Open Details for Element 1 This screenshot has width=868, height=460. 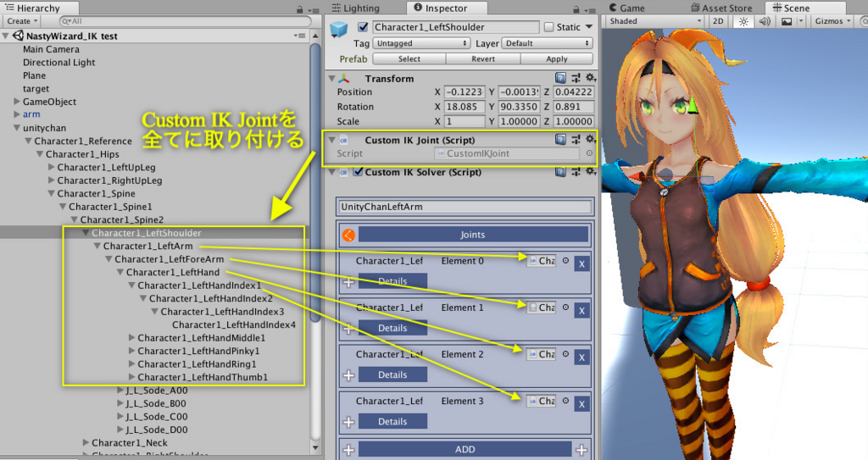point(392,328)
